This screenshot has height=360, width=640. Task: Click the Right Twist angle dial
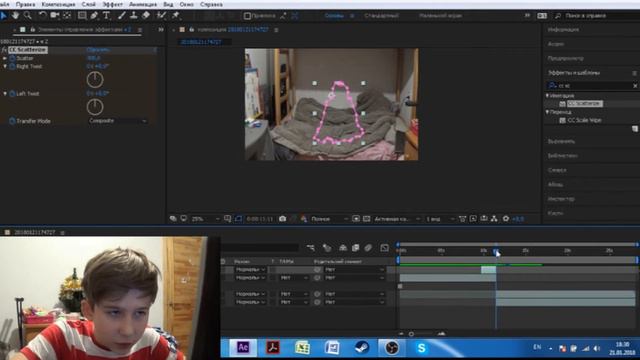click(95, 80)
